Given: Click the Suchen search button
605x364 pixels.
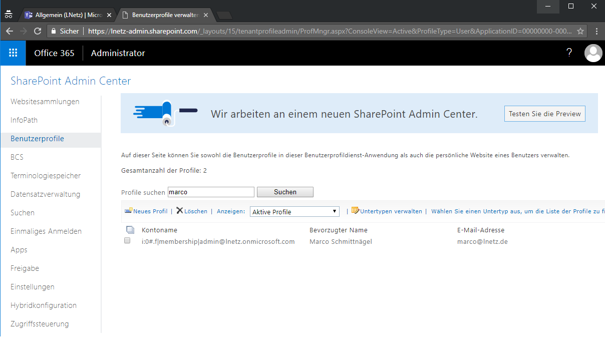Looking at the screenshot, I should click(x=285, y=192).
